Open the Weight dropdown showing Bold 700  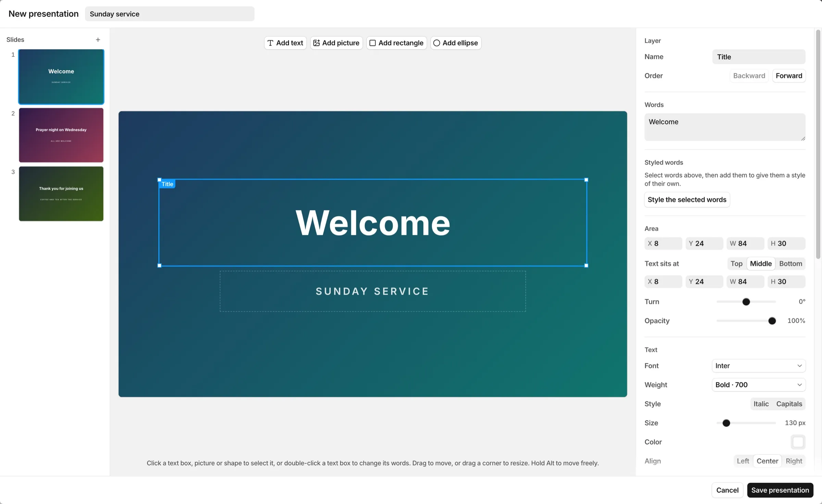(x=759, y=385)
